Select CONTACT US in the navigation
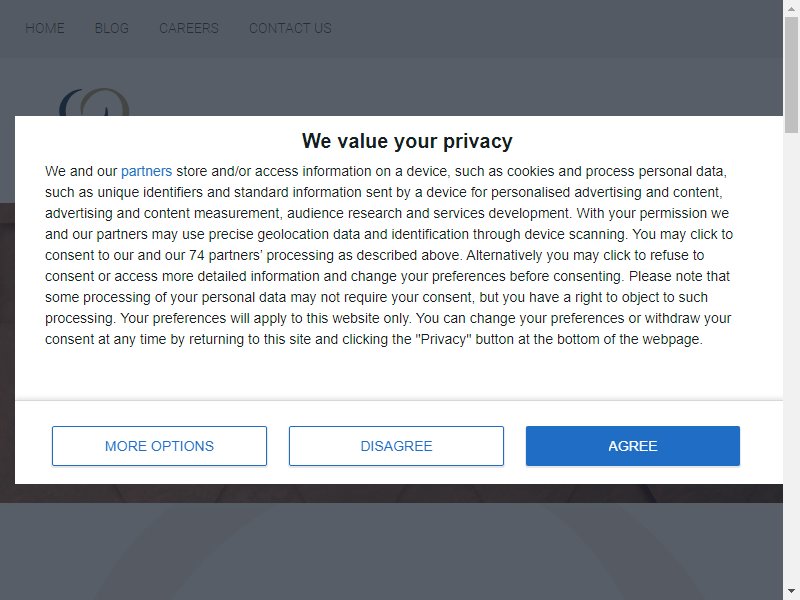 click(290, 28)
